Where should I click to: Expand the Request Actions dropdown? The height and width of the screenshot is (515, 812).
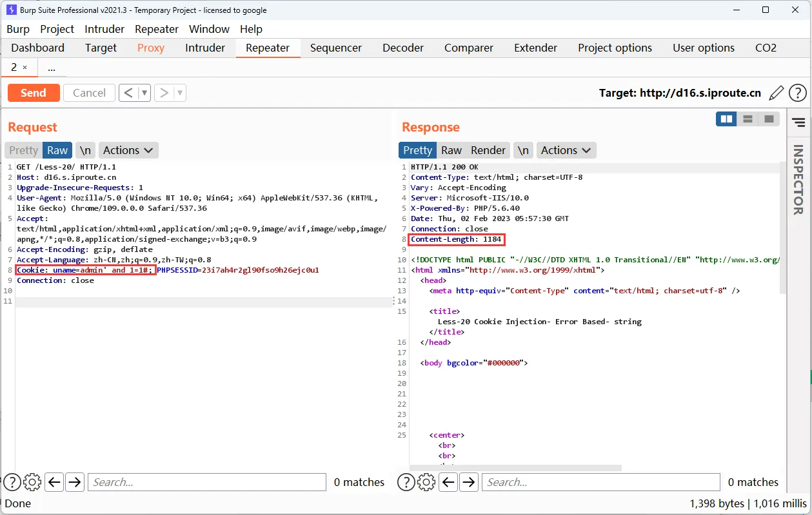pyautogui.click(x=128, y=150)
